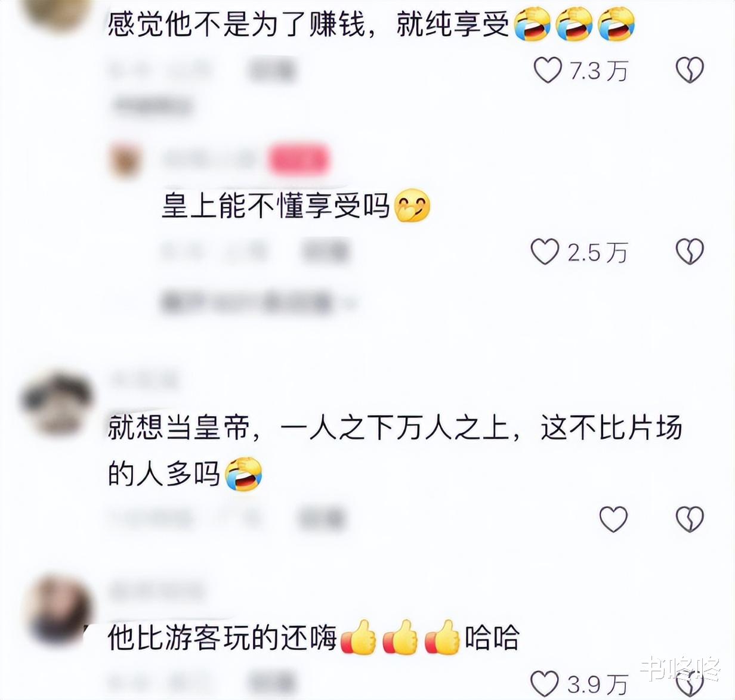Click reply button under '他比游客玩的还嗨'

pyautogui.click(x=272, y=683)
